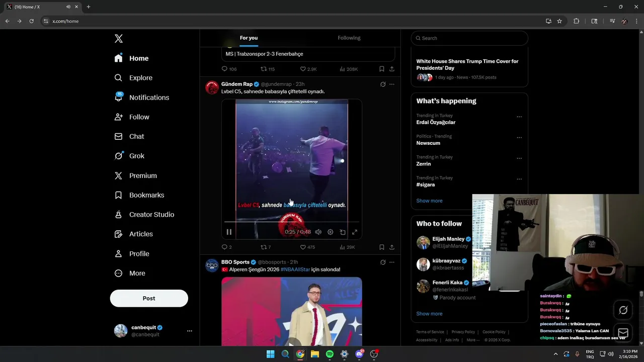Enter fullscreen on the video player

tap(355, 232)
